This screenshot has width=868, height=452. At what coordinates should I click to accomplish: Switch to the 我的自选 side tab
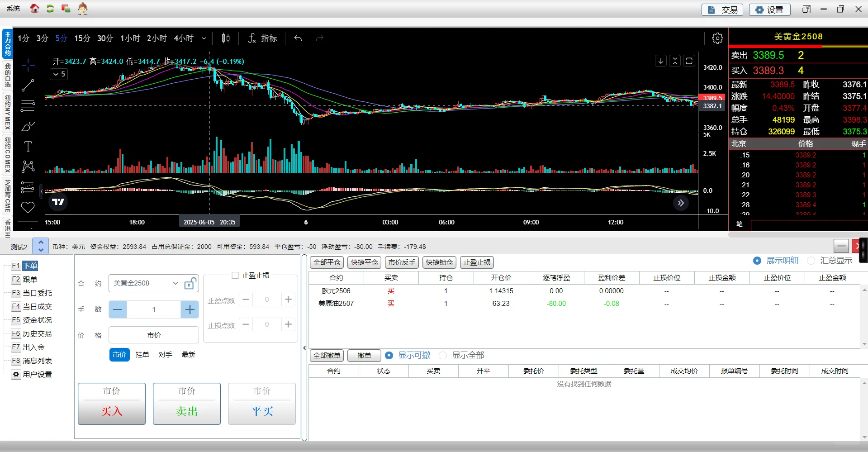coord(8,75)
